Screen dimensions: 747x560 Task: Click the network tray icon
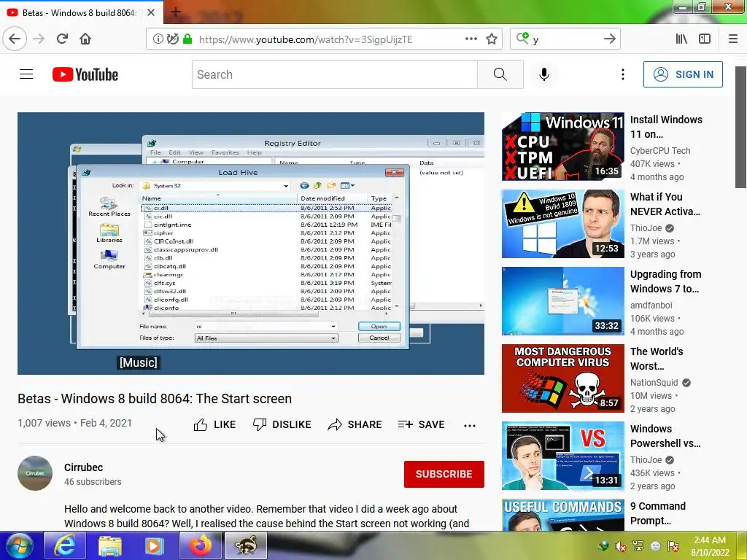[x=638, y=545]
